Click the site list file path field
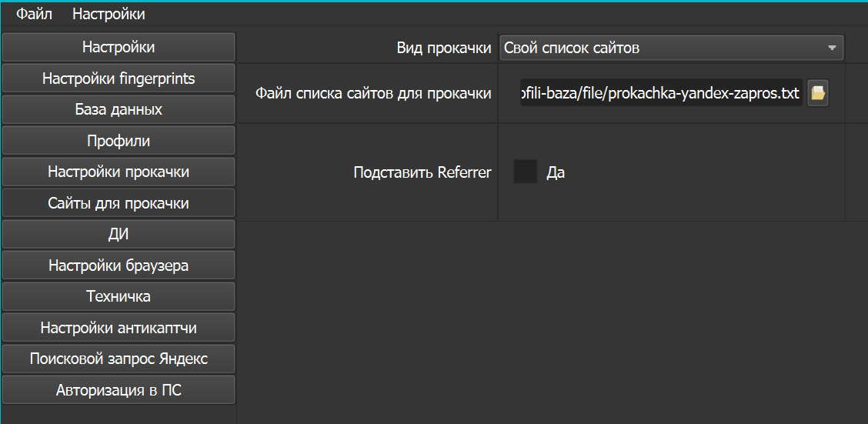This screenshot has height=424, width=868. [x=661, y=92]
